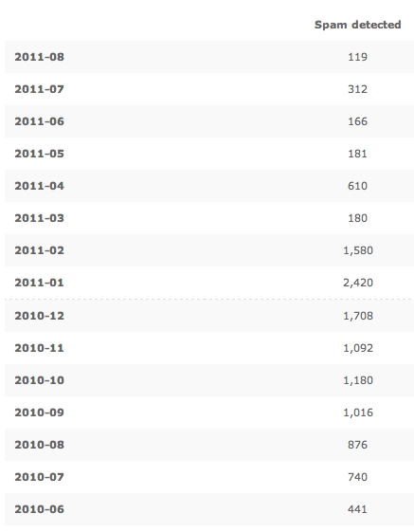The image size is (414, 532).
Task: Click the 2010-09 row label
Action: [x=40, y=413]
